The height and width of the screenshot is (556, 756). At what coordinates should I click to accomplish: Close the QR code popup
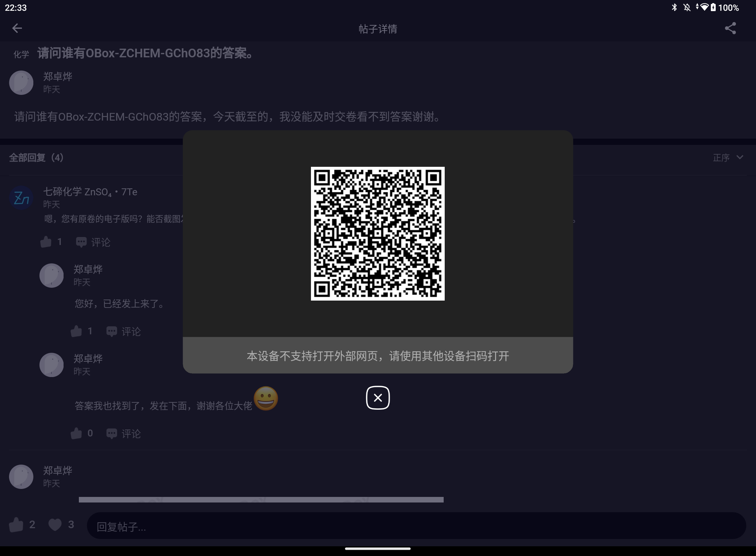pos(378,398)
